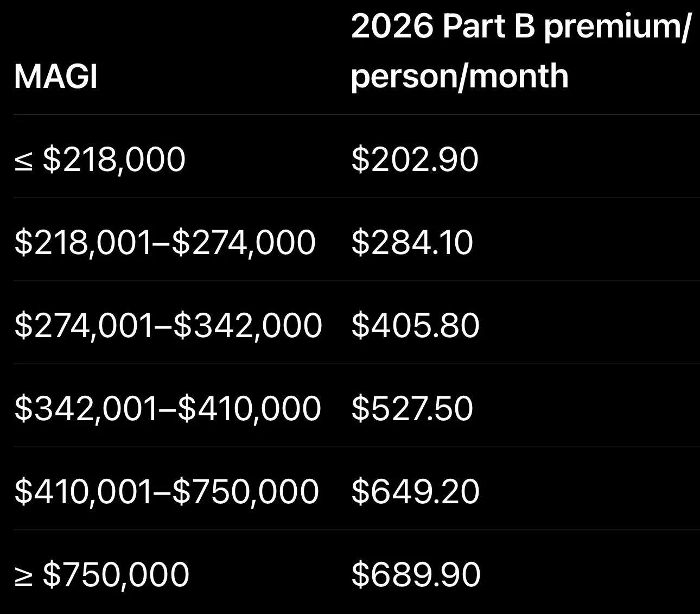Click the 2026 Part B premium header
The height and width of the screenshot is (614, 700).
coord(520,50)
